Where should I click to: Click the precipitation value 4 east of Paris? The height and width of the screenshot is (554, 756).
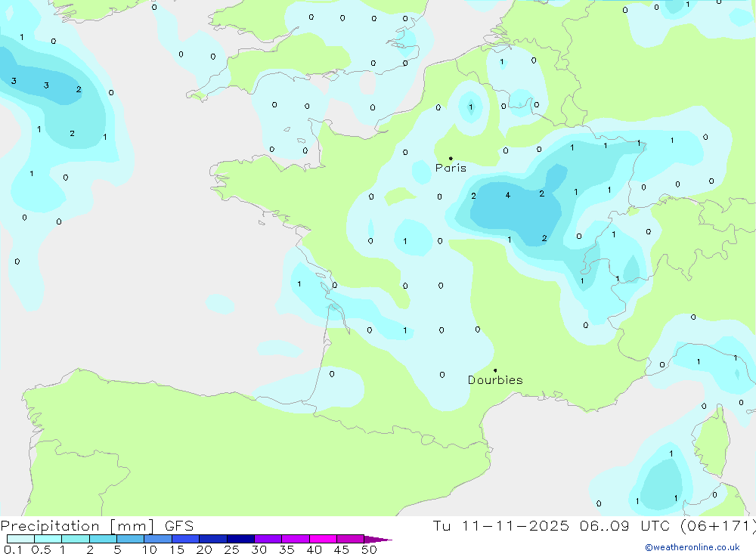coord(508,195)
